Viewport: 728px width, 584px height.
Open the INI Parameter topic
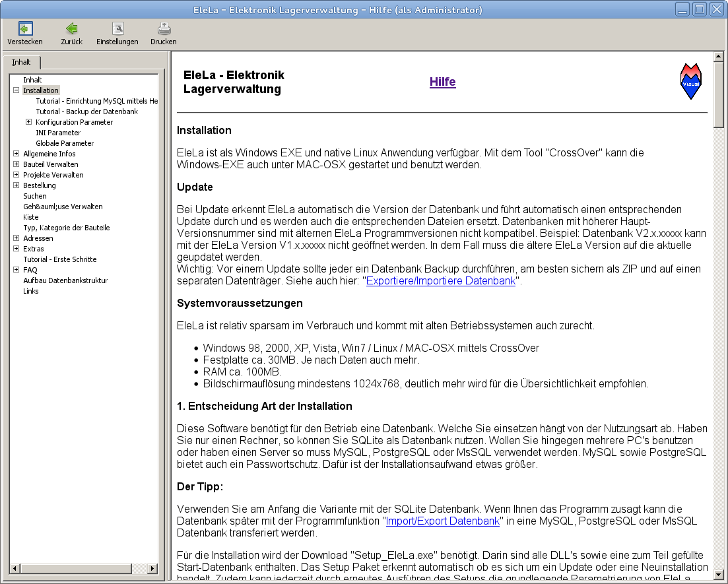[x=58, y=133]
